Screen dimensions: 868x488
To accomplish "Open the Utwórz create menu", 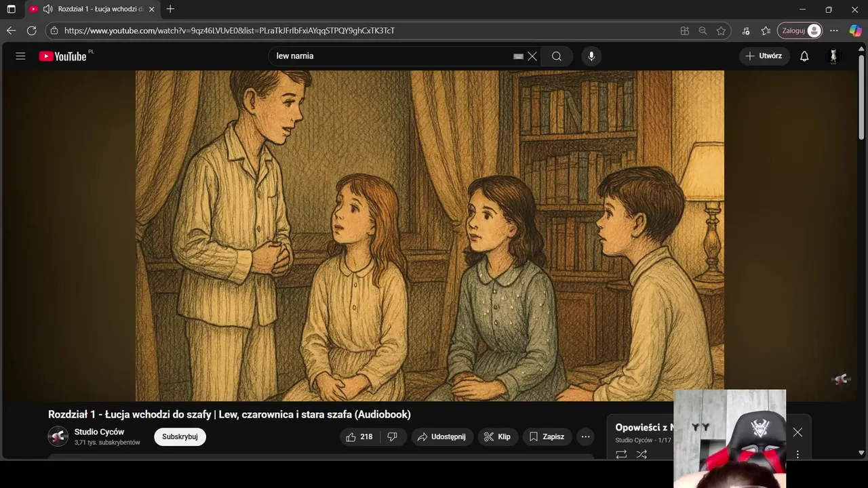I will tap(764, 56).
